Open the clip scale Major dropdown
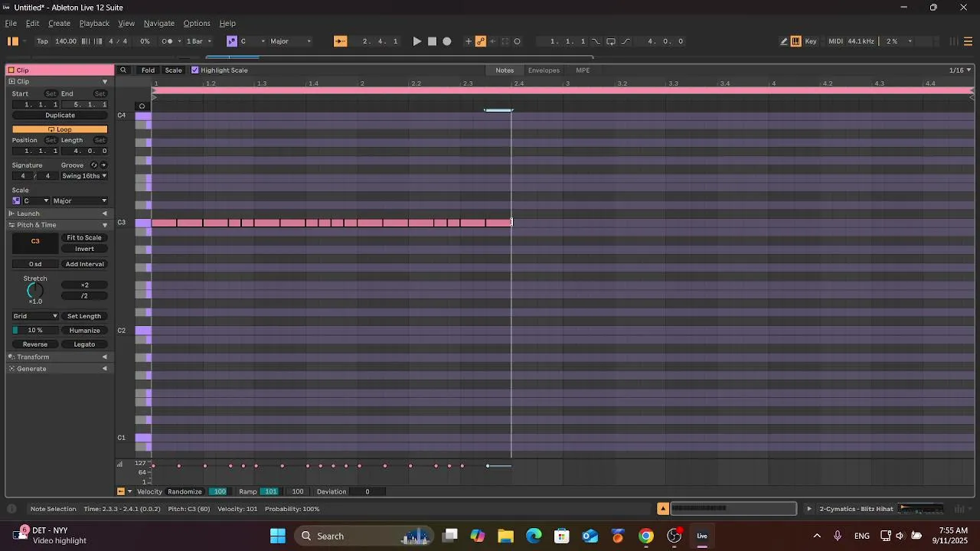This screenshot has height=551, width=980. click(x=80, y=201)
